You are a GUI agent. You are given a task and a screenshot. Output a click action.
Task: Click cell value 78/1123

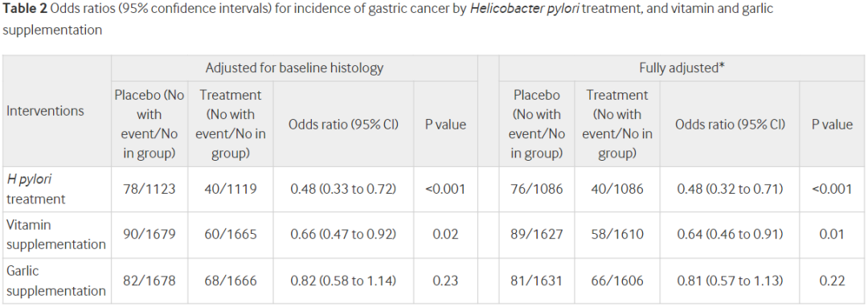click(149, 189)
